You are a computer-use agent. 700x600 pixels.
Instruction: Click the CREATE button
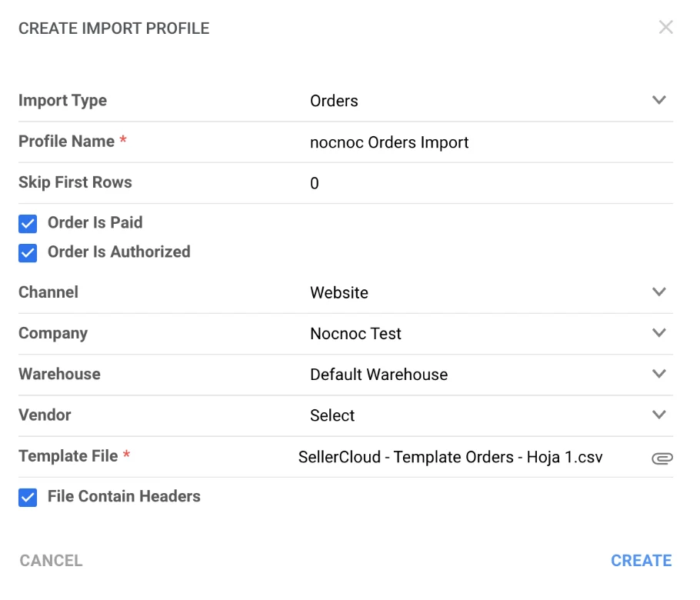click(641, 561)
